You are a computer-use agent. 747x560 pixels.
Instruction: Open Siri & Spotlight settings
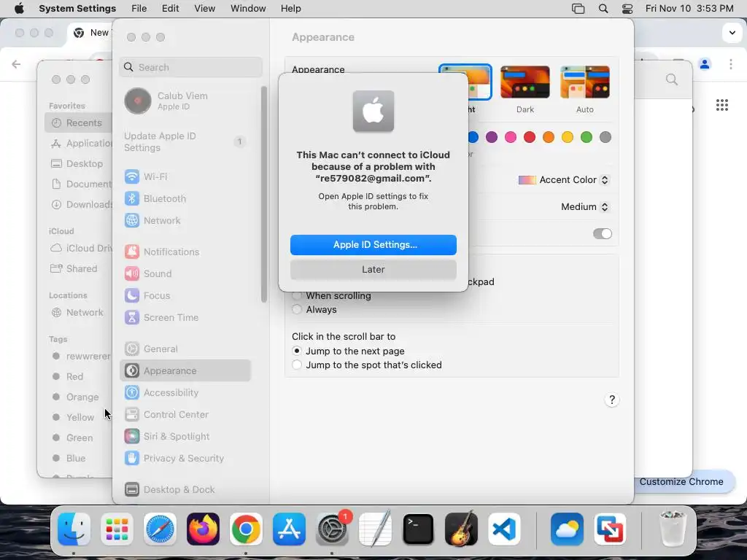coord(185,437)
